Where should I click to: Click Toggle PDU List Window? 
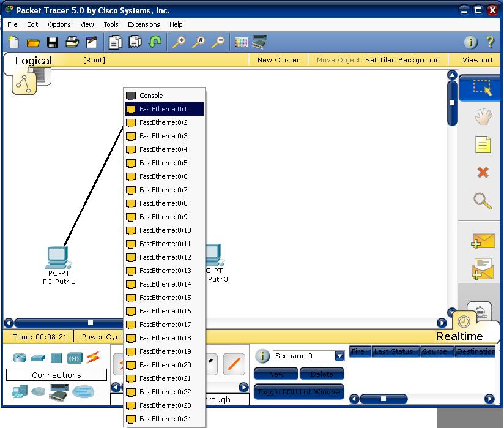pyautogui.click(x=299, y=392)
